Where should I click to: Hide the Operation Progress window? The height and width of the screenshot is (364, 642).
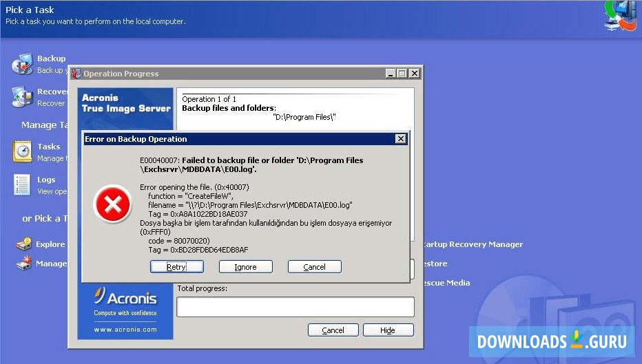pos(388,330)
